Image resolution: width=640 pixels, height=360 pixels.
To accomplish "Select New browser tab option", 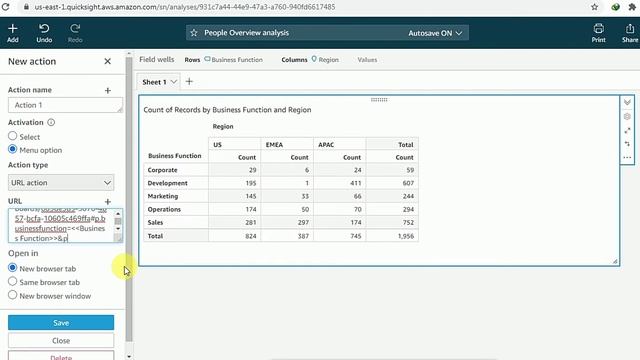I will click(x=13, y=268).
